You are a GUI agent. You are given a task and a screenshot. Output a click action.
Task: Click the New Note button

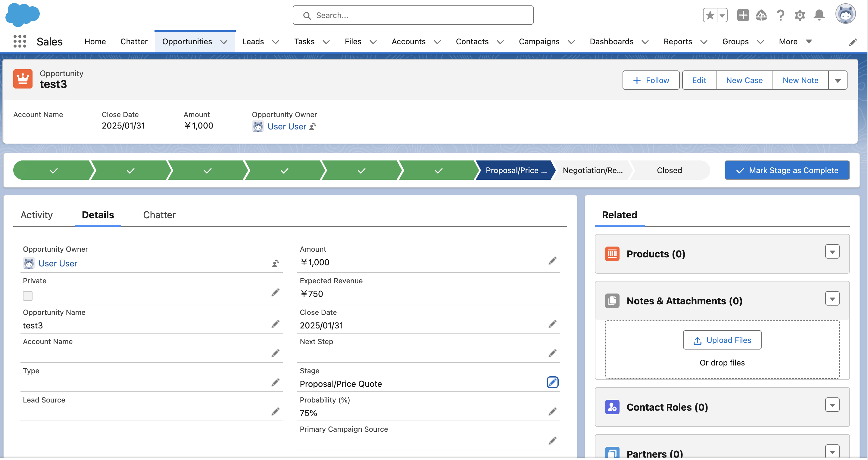point(800,80)
